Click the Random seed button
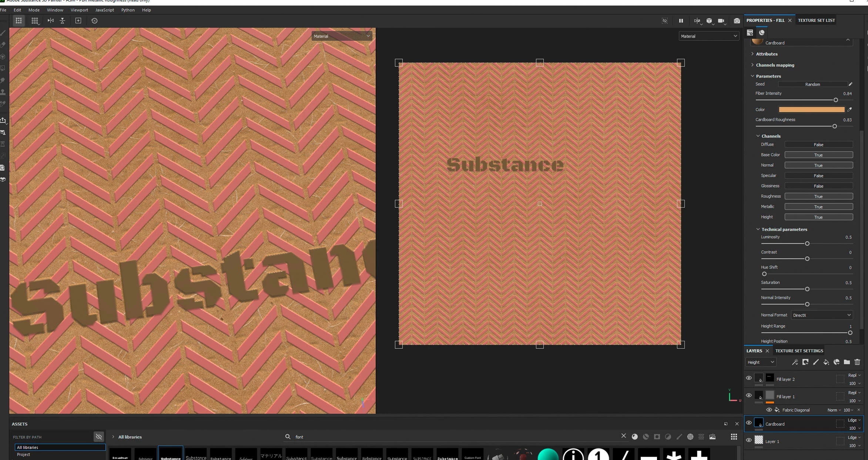868x460 pixels. click(812, 84)
